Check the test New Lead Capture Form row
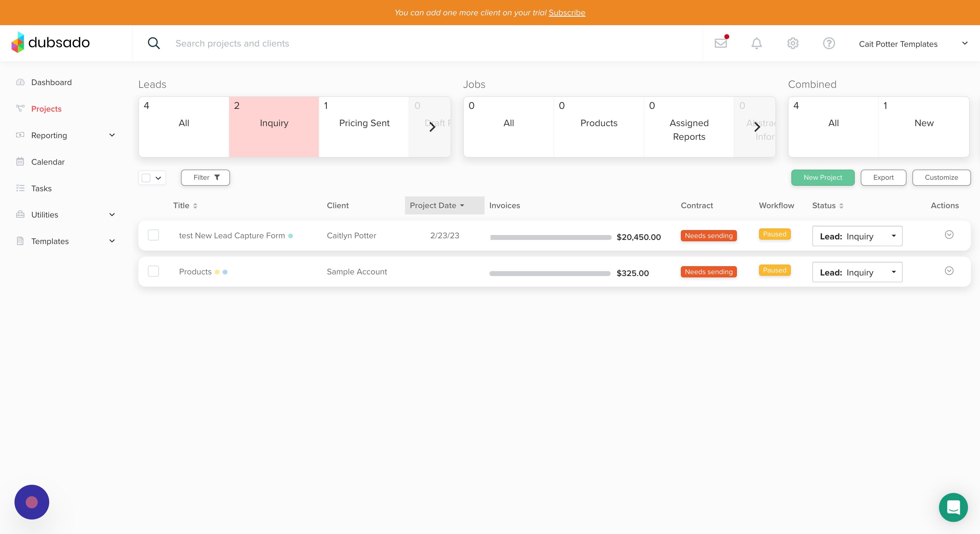Screen dimensions: 980x534 click(153, 235)
